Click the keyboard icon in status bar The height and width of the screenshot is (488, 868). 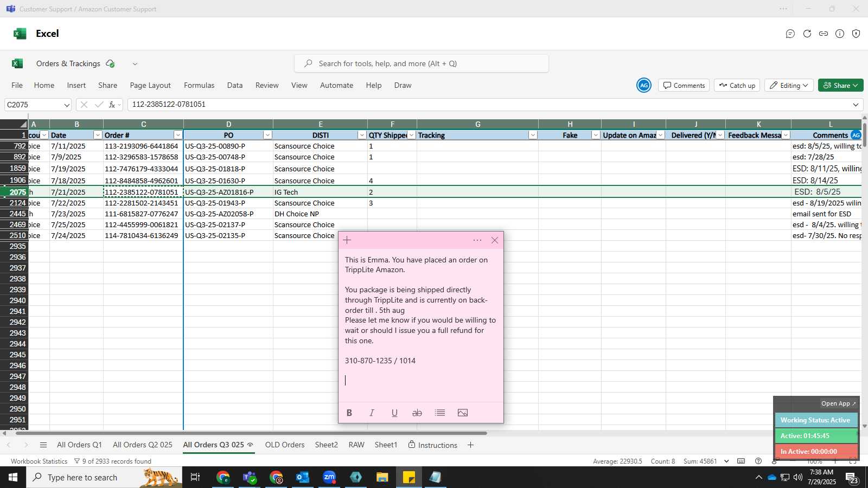(741, 461)
